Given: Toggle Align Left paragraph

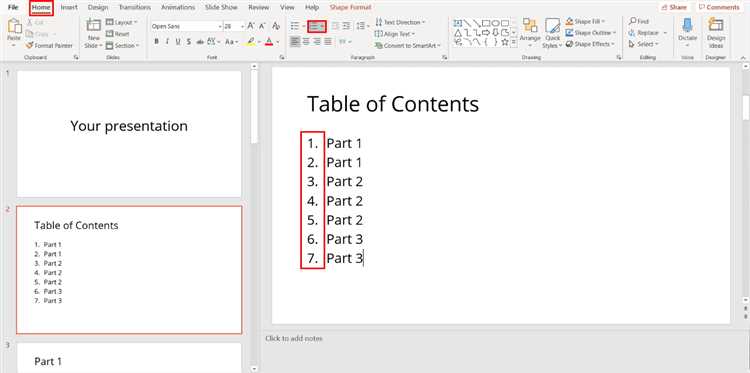Looking at the screenshot, I should click(295, 42).
